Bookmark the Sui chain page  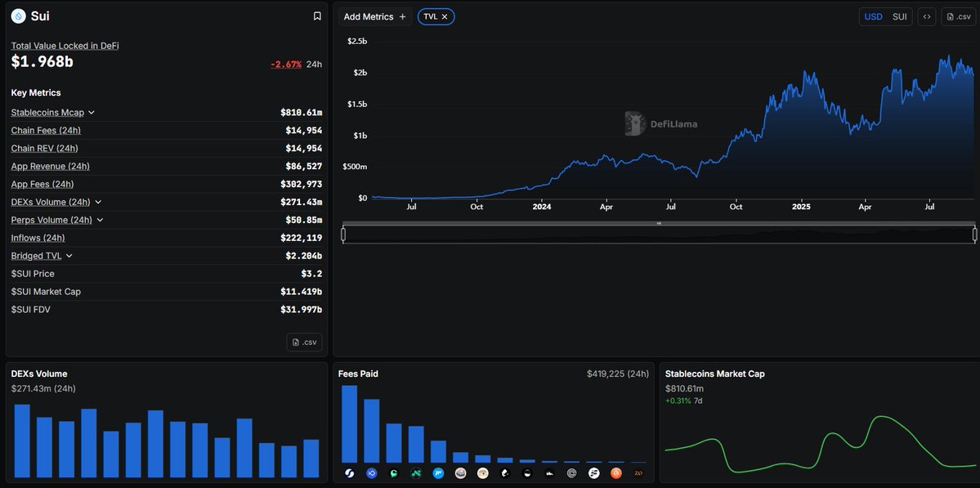tap(317, 16)
